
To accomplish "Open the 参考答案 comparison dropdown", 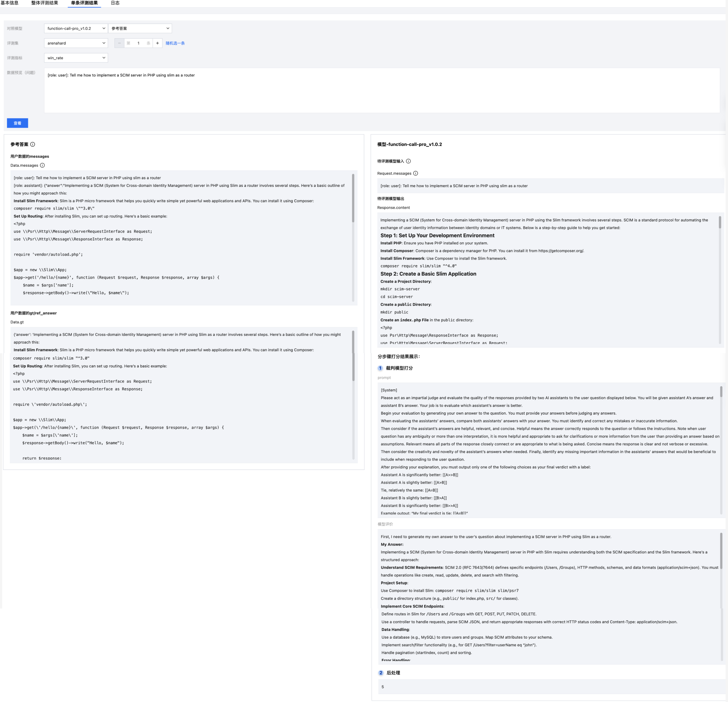I will (x=140, y=29).
